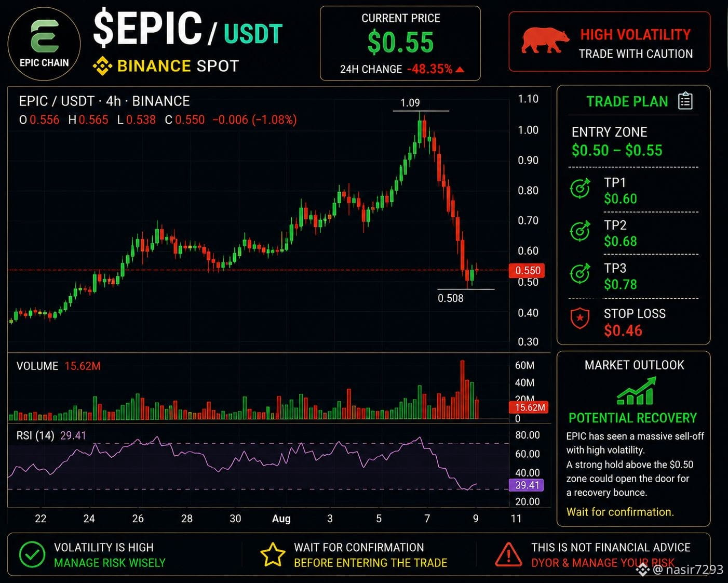Click the yellow star outline icon

tap(273, 554)
